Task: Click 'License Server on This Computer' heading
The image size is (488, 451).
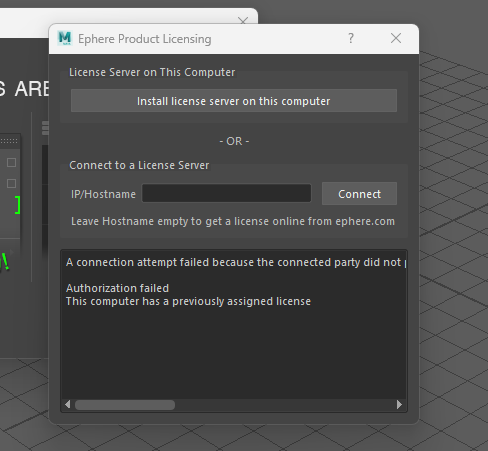Action: point(152,72)
